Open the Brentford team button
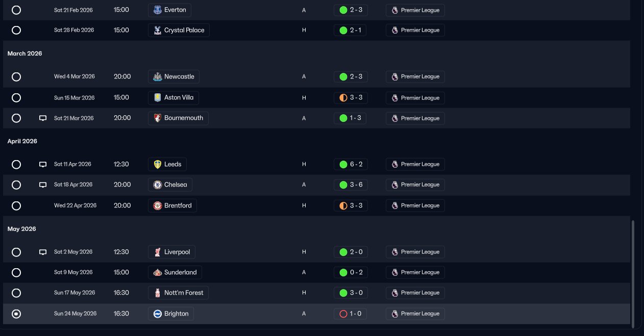Image resolution: width=644 pixels, height=336 pixels. point(172,205)
